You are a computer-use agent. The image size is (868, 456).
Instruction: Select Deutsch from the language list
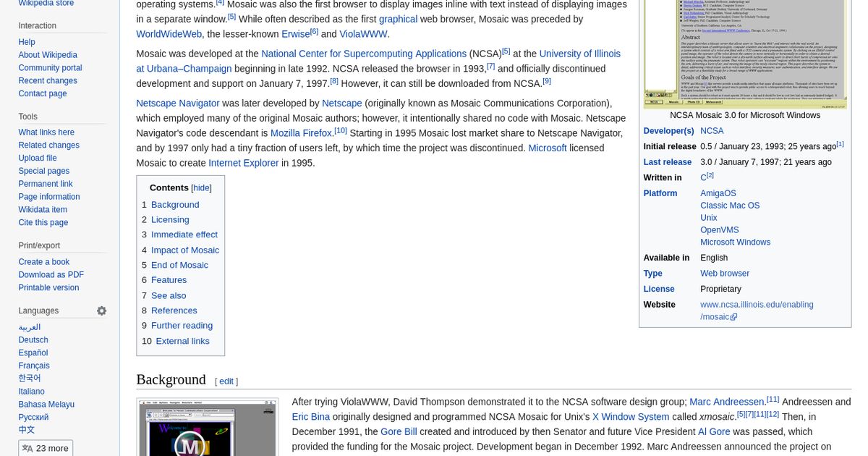coord(33,339)
